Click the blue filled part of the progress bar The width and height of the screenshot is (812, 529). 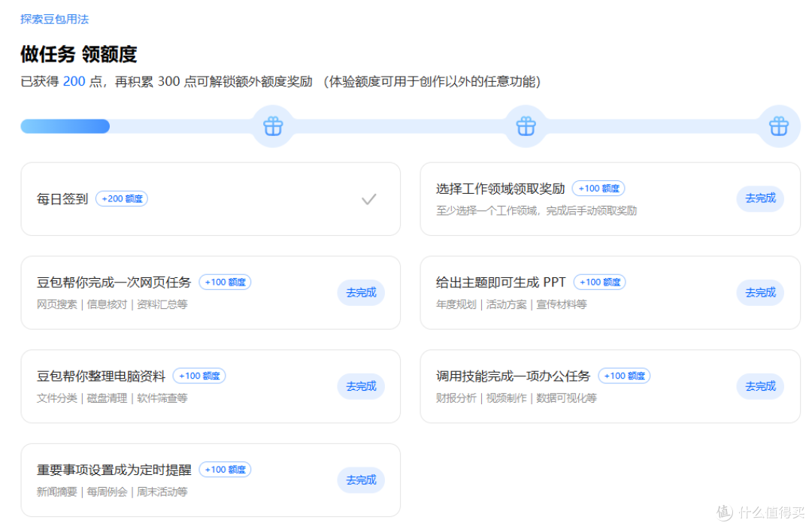(65, 126)
